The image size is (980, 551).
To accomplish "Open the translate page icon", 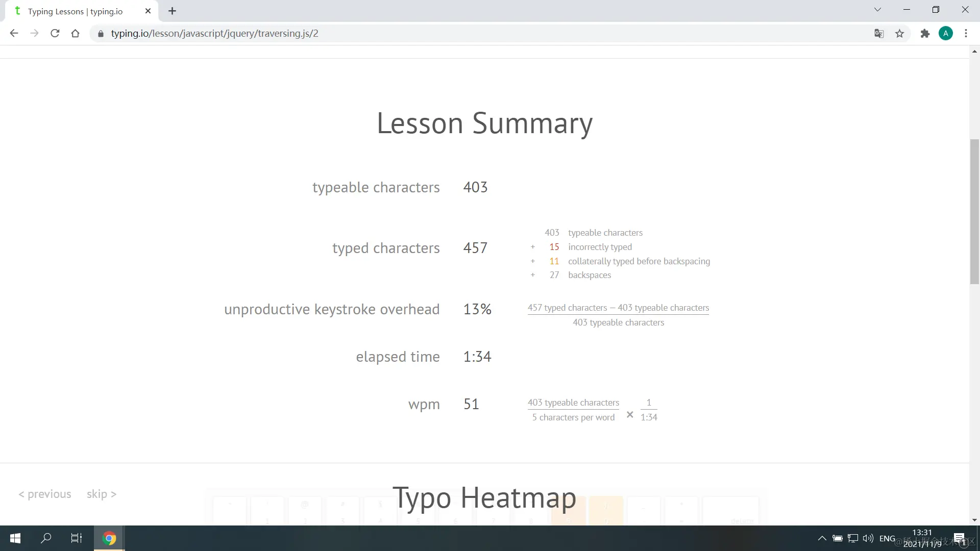I will [x=878, y=33].
